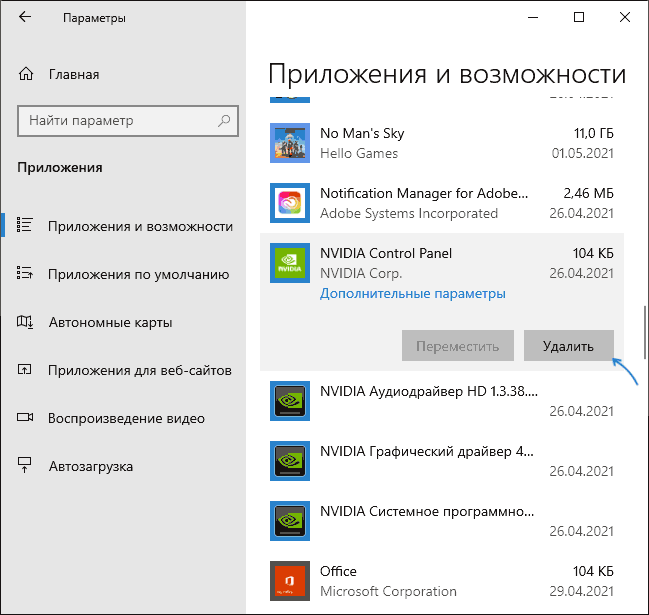Click the Приложения для веб-сайтов icon

tap(24, 370)
